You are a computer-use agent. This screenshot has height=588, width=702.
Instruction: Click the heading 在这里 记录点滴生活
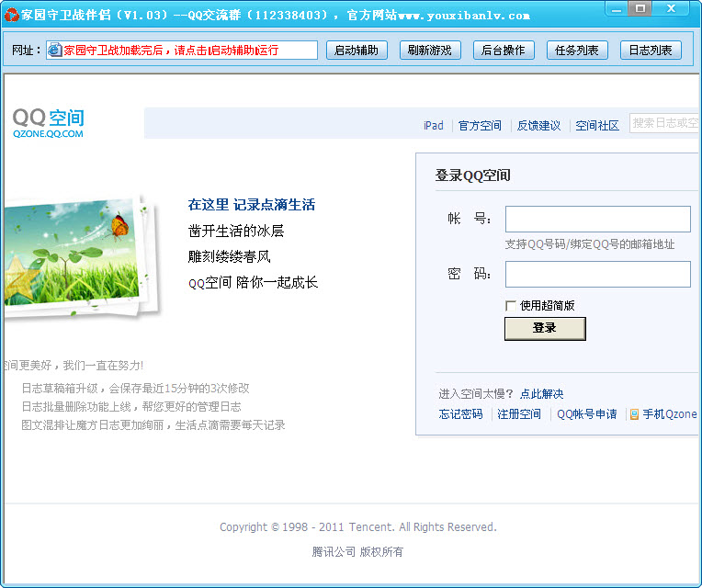(252, 205)
